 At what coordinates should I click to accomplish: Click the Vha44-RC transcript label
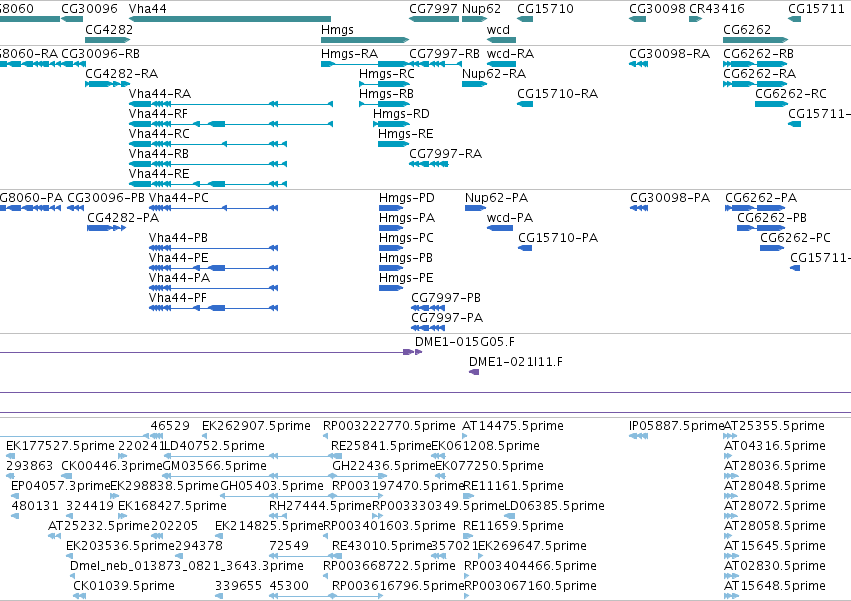159,134
